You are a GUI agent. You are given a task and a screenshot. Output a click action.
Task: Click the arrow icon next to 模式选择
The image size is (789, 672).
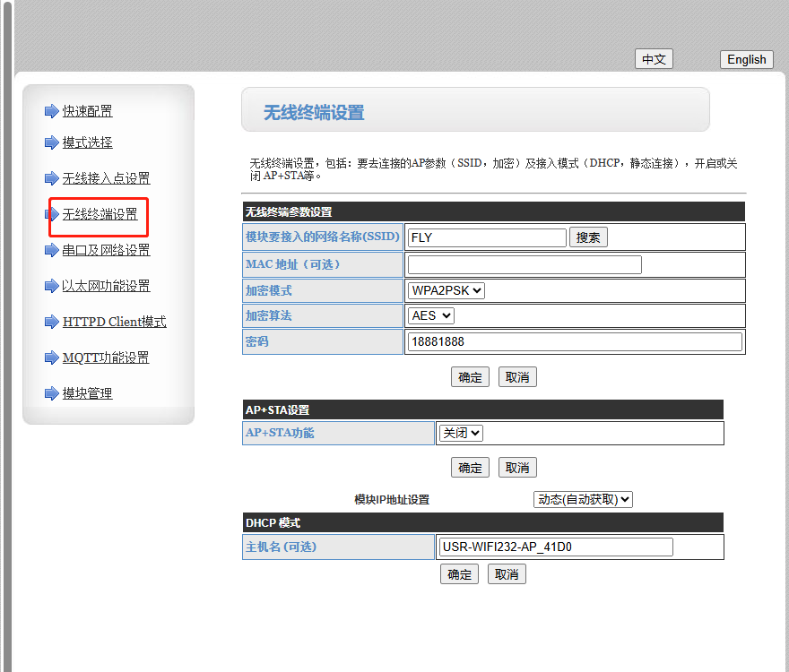pos(51,143)
